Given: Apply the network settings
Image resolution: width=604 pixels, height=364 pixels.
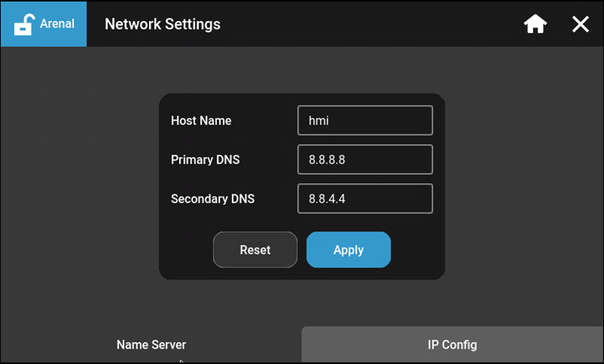Looking at the screenshot, I should pyautogui.click(x=348, y=250).
